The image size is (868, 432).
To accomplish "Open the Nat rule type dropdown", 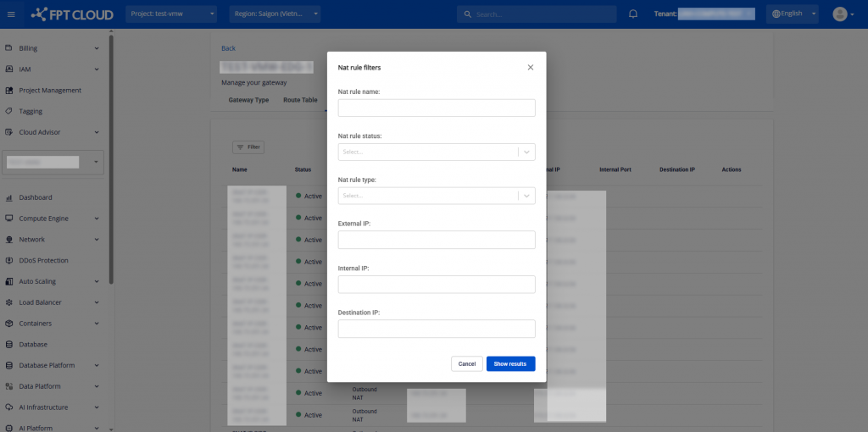I will 436,196.
